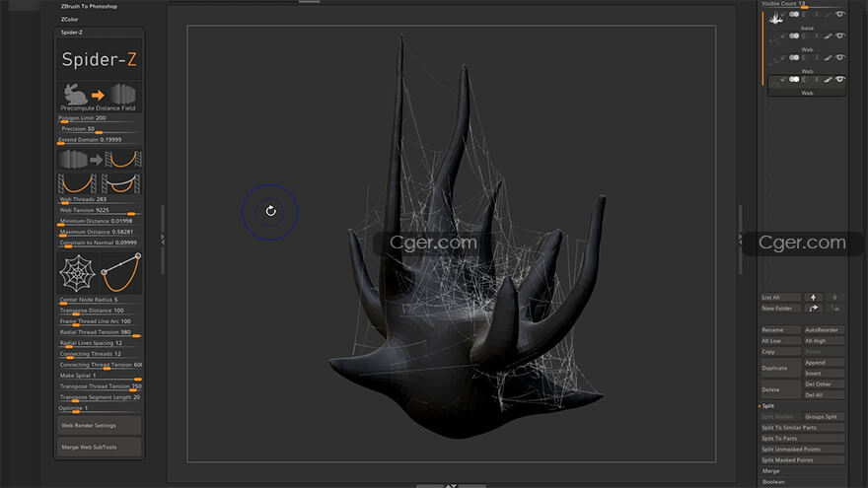Collapse the left tray divider handle
Image resolution: width=868 pixels, height=488 pixels.
[x=162, y=239]
